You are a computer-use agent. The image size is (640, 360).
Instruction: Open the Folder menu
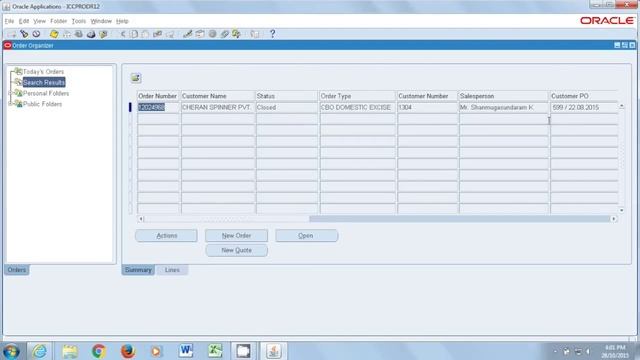pyautogui.click(x=58, y=21)
